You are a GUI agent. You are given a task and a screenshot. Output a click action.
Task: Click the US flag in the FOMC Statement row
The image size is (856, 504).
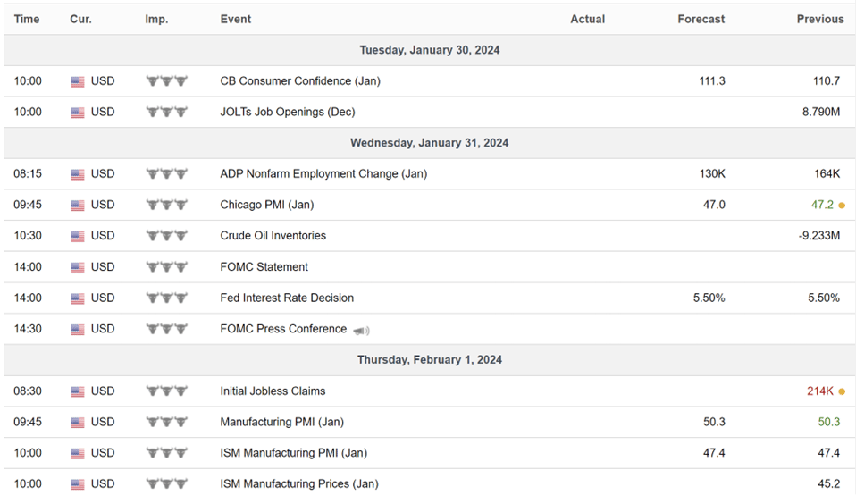click(x=78, y=268)
